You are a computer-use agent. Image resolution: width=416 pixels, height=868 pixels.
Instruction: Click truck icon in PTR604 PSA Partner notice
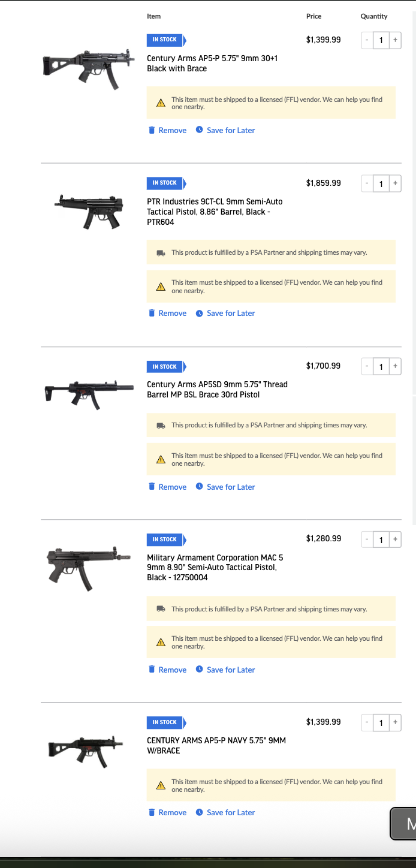pos(161,253)
